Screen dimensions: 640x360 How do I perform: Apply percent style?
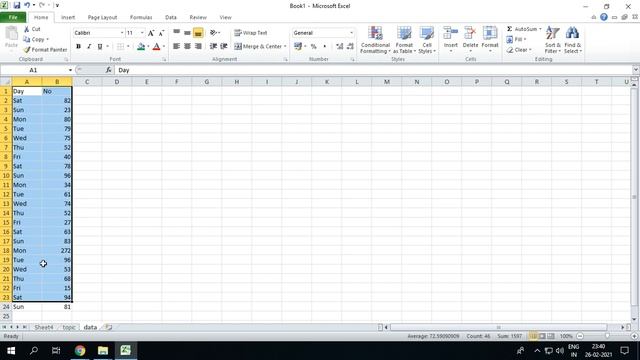click(x=313, y=47)
